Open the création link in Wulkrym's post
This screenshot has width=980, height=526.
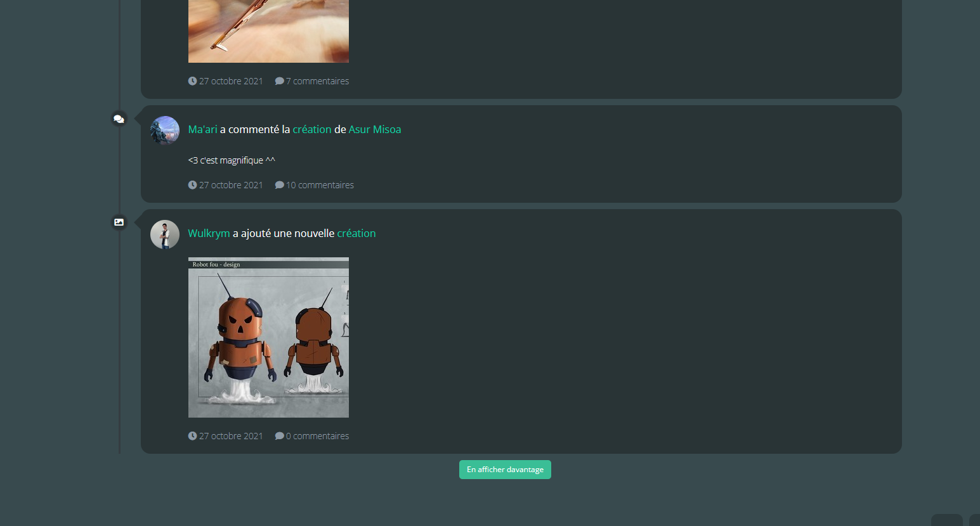point(356,233)
